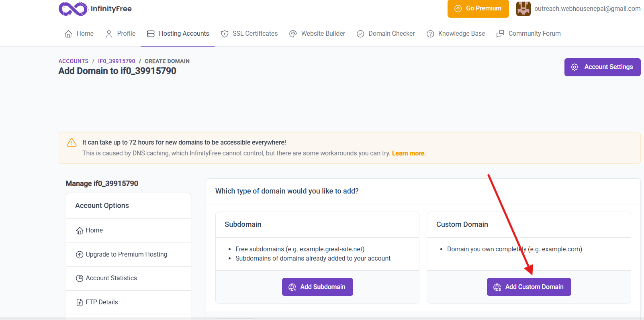Click 'Subdomains of domains already added' text
644x320 pixels.
point(313,259)
